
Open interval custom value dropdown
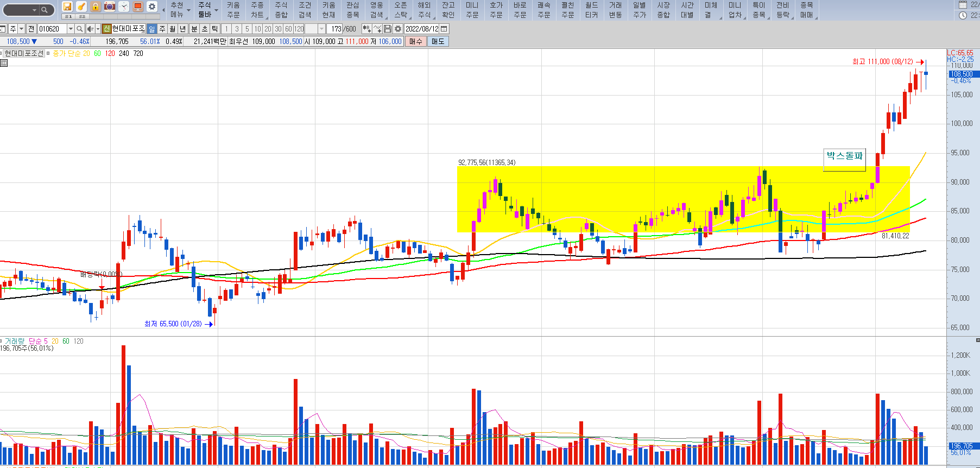321,29
